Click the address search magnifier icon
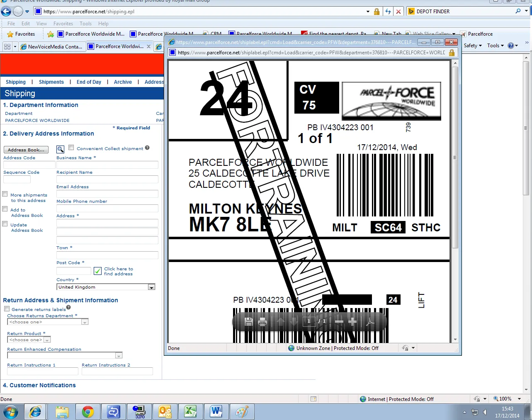The height and width of the screenshot is (420, 532). (61, 149)
